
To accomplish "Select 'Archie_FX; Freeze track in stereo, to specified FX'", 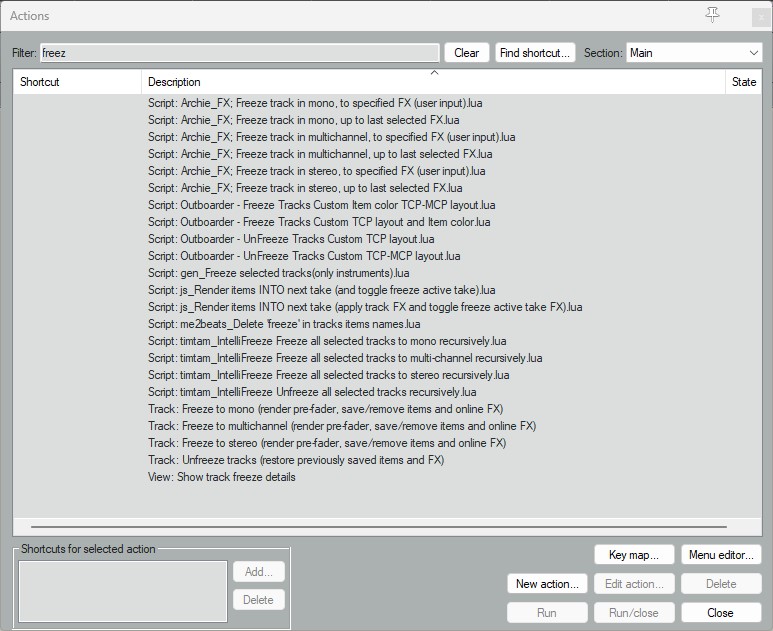I will tap(317, 171).
